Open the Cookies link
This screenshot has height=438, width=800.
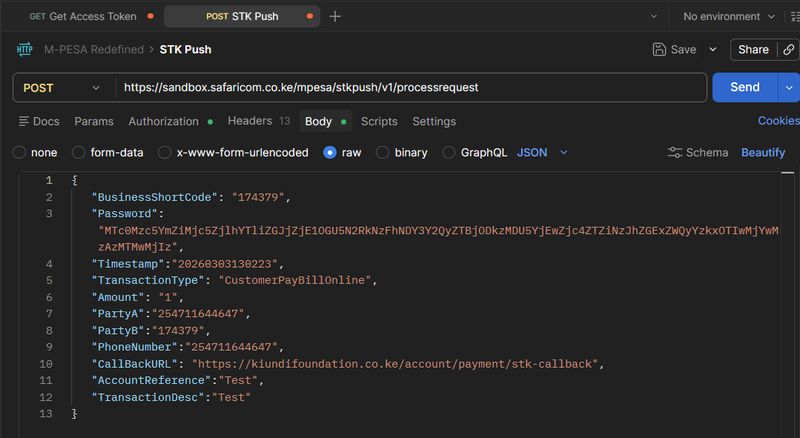coord(779,120)
